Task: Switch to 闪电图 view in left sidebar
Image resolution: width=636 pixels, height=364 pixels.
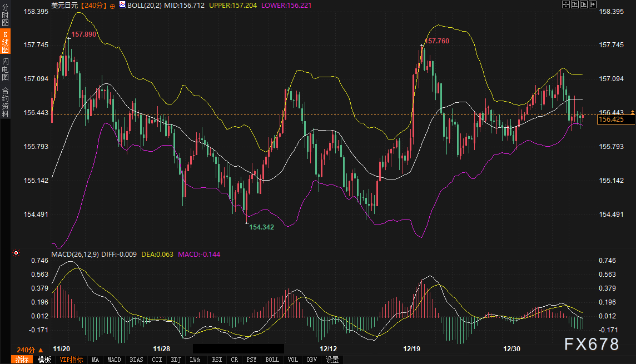Action: (x=5, y=69)
